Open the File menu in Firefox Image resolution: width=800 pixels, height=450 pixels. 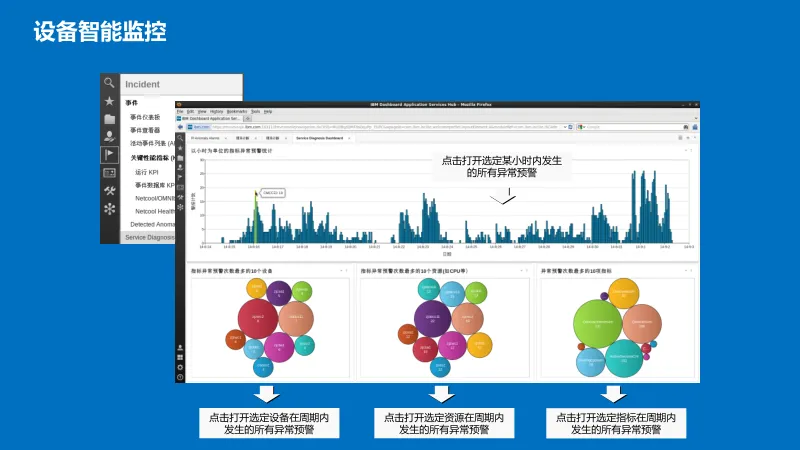180,111
